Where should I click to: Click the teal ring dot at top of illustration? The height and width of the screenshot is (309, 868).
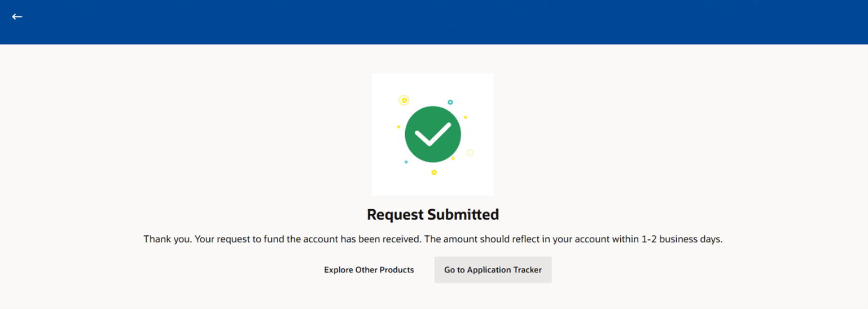pos(450,102)
